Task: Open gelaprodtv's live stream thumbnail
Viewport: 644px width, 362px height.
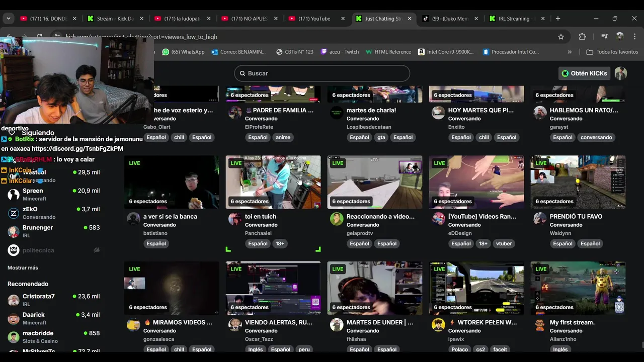Action: 375,182
